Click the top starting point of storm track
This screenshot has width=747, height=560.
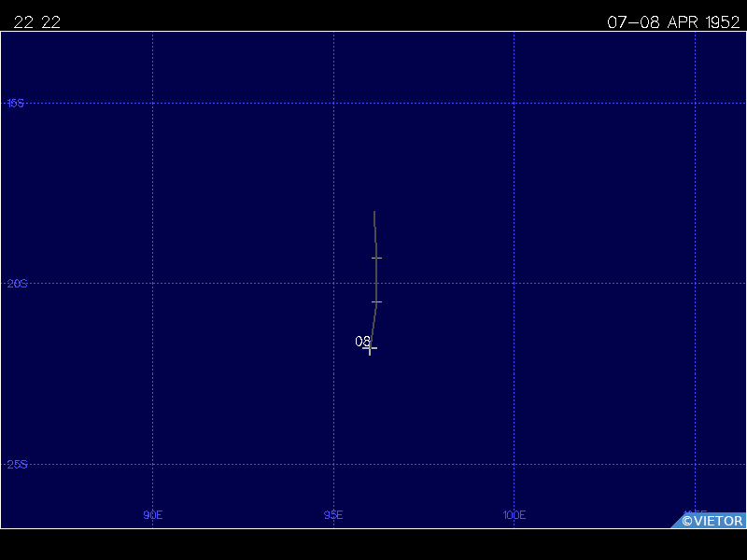pos(374,212)
